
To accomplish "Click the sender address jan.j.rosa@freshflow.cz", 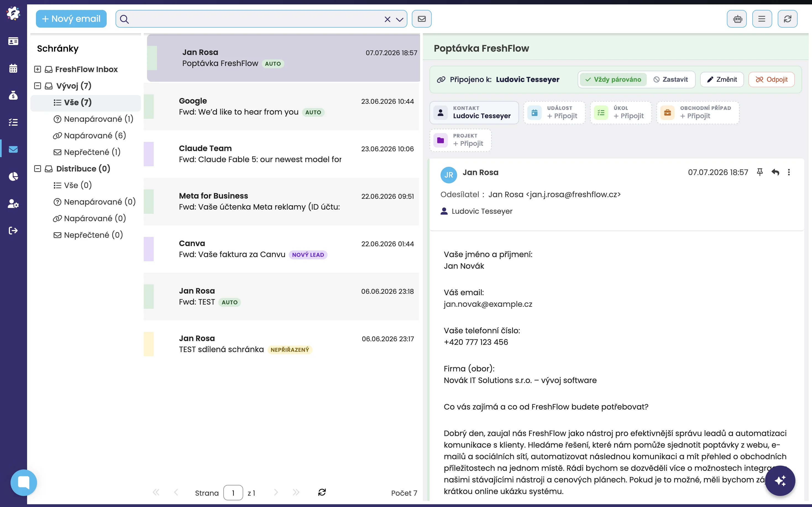I will click(x=573, y=194).
